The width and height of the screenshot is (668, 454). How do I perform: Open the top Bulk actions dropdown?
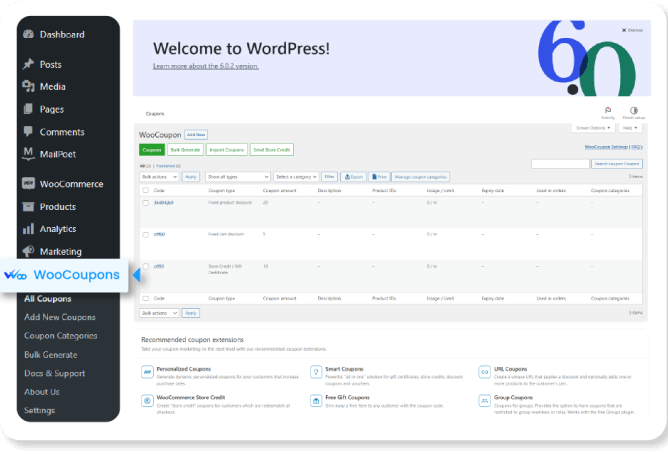point(159,177)
